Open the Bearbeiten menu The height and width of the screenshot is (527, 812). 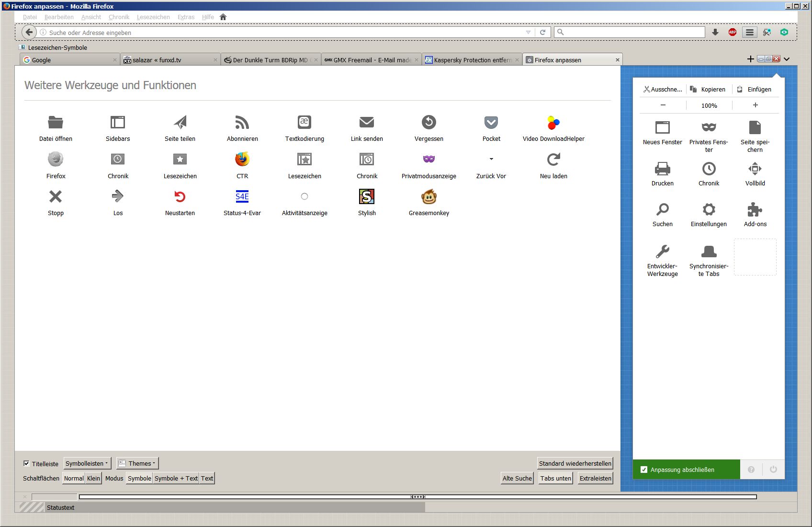[59, 17]
